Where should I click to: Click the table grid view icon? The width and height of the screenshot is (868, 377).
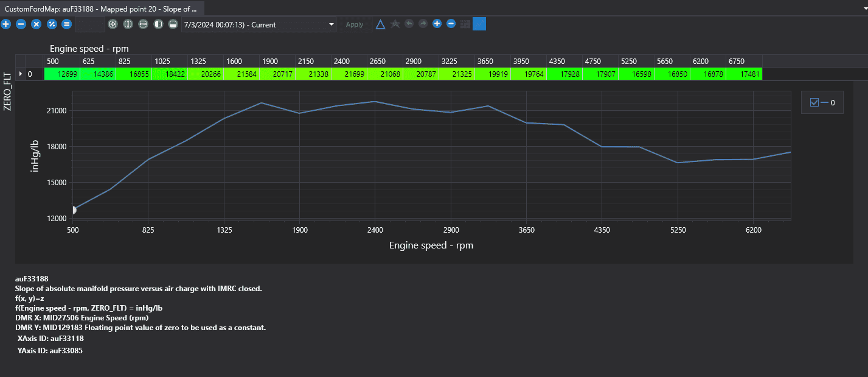pos(465,24)
